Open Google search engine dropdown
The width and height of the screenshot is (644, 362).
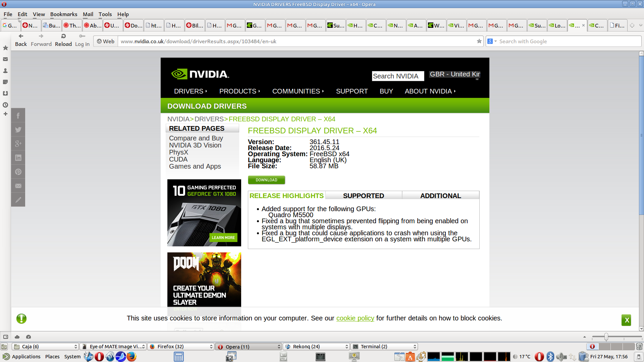click(492, 41)
